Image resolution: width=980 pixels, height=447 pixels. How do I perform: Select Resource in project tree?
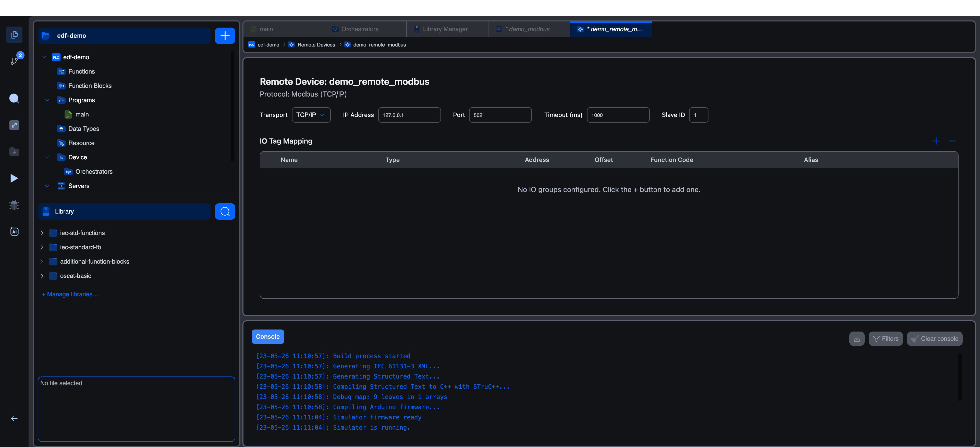[81, 143]
